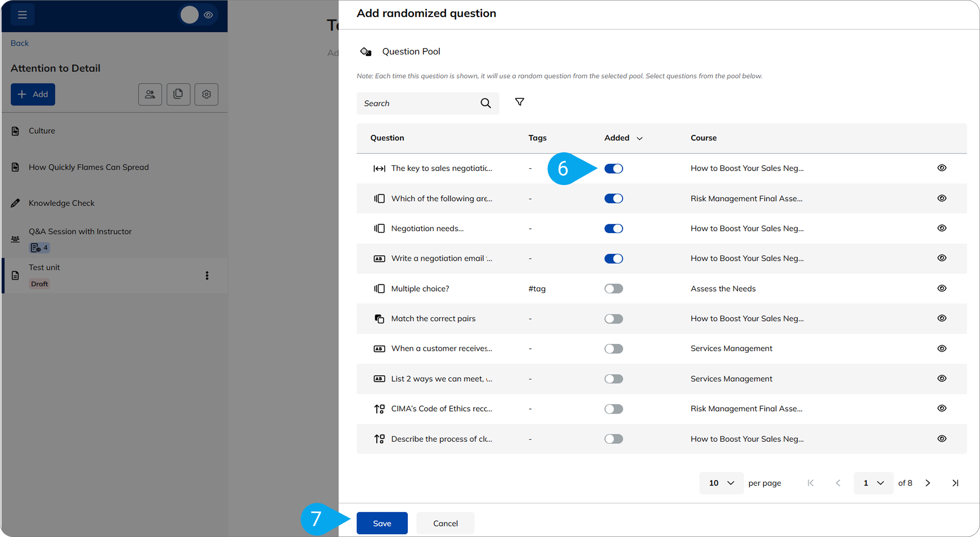The width and height of the screenshot is (980, 537).
Task: Open the hamburger menu icon
Action: pyautogui.click(x=22, y=15)
